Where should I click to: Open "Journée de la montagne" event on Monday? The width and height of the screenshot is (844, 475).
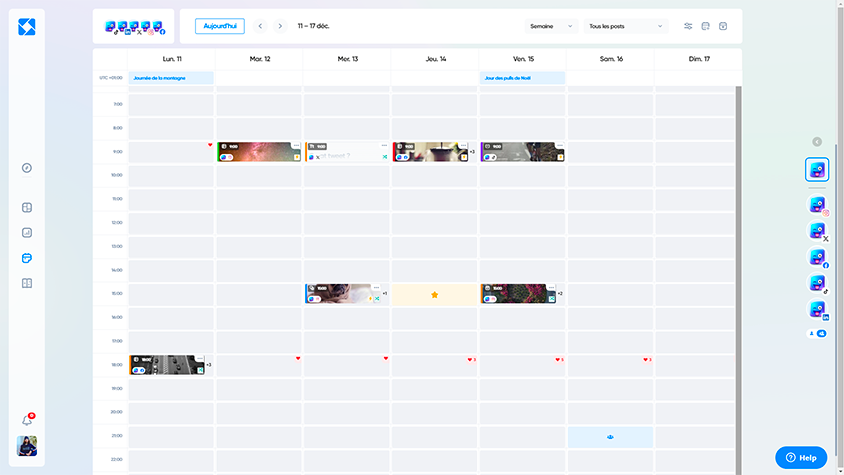click(171, 78)
